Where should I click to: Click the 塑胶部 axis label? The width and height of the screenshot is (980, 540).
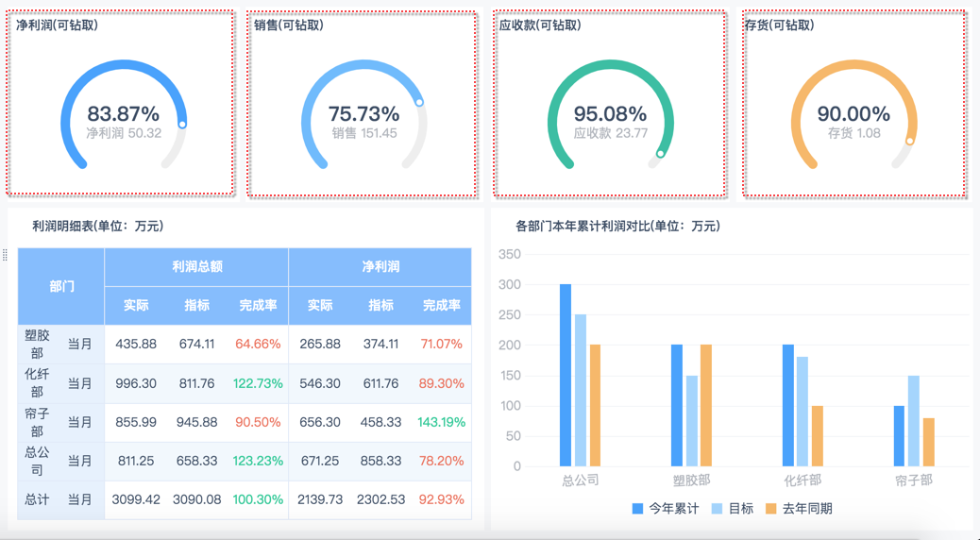(692, 480)
